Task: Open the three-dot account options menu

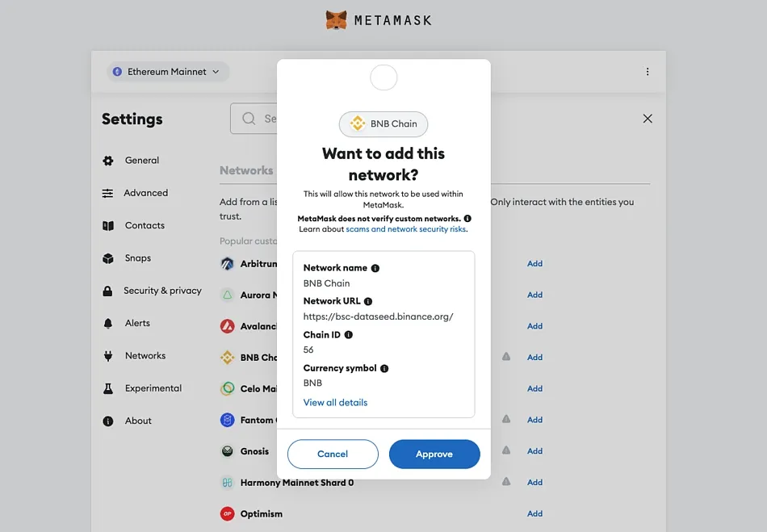Action: point(648,72)
